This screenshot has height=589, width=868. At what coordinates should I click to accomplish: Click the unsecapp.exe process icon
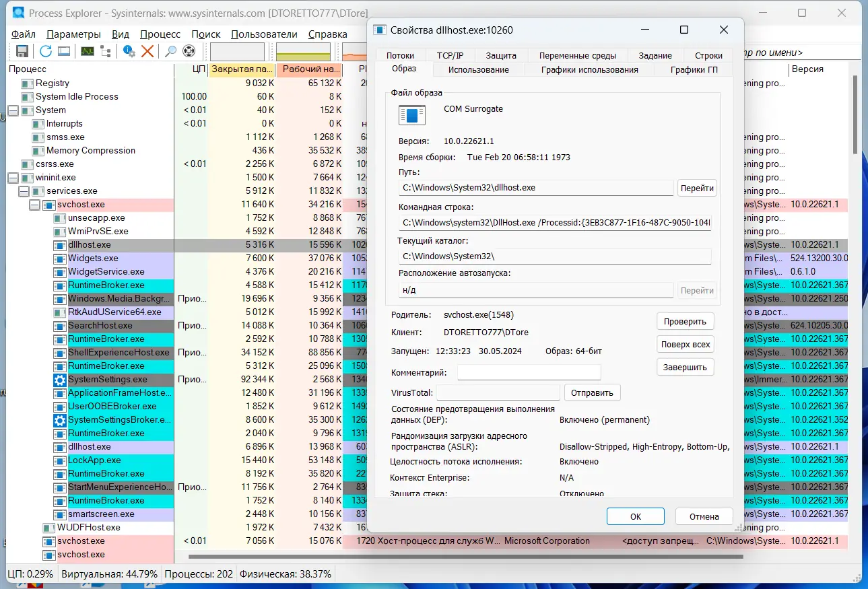59,218
